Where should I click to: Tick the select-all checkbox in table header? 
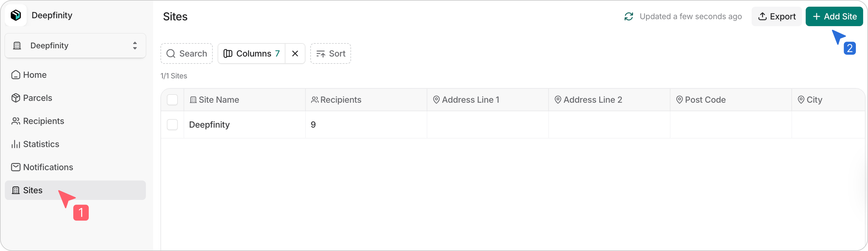pos(172,99)
